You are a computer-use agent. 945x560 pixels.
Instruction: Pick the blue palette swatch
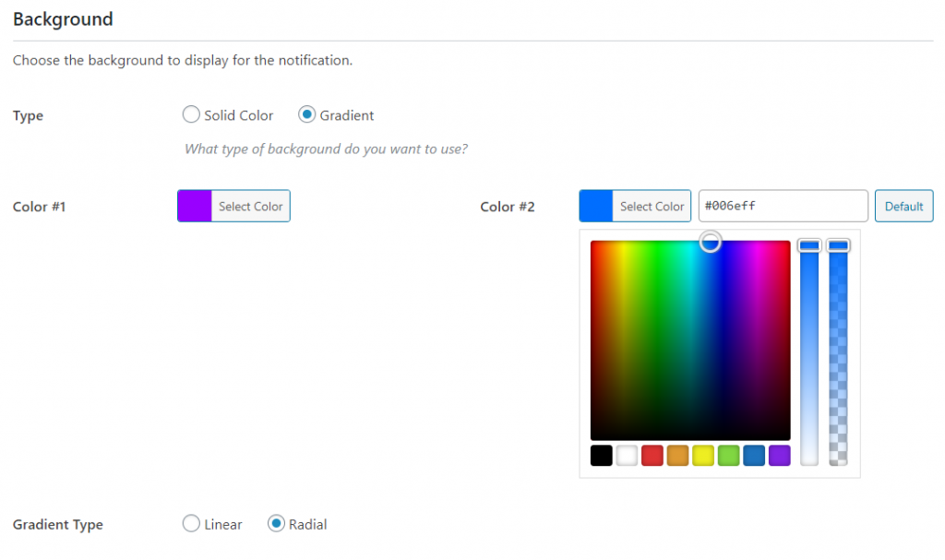point(754,455)
